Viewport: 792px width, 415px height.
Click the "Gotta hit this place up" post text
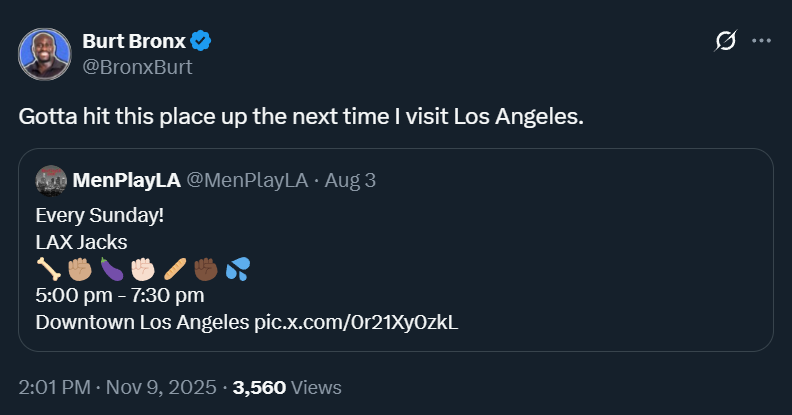300,116
